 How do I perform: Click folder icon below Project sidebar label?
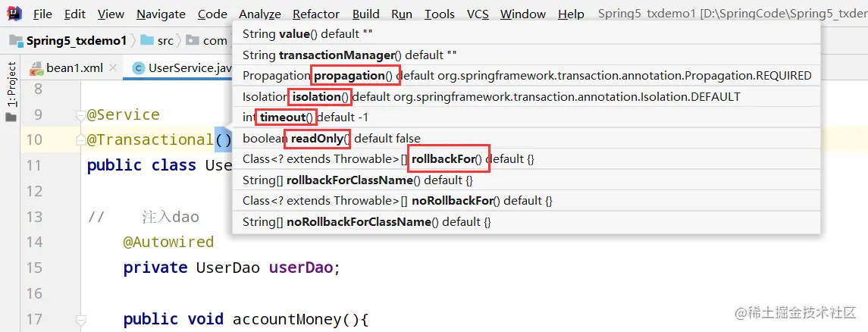coord(11,117)
